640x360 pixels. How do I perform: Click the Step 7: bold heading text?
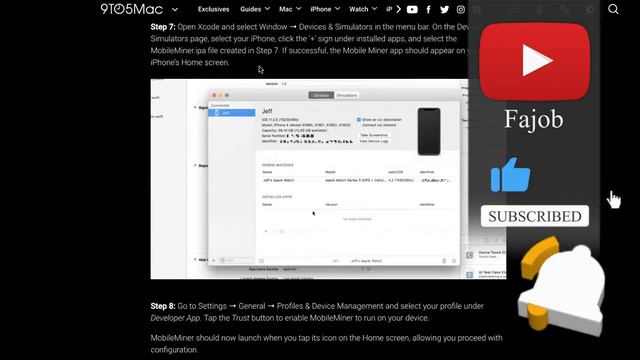click(163, 27)
